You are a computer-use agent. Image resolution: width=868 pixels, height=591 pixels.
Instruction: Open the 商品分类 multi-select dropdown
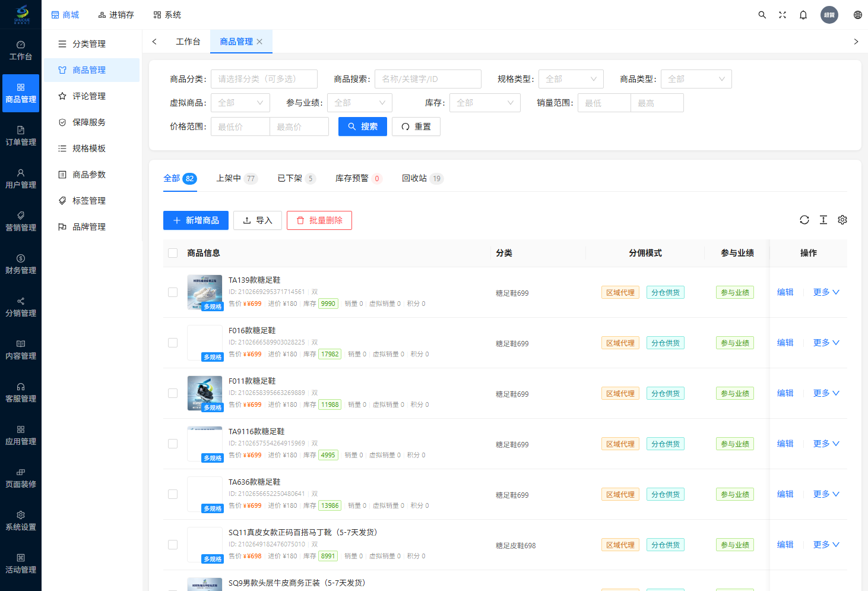point(264,79)
